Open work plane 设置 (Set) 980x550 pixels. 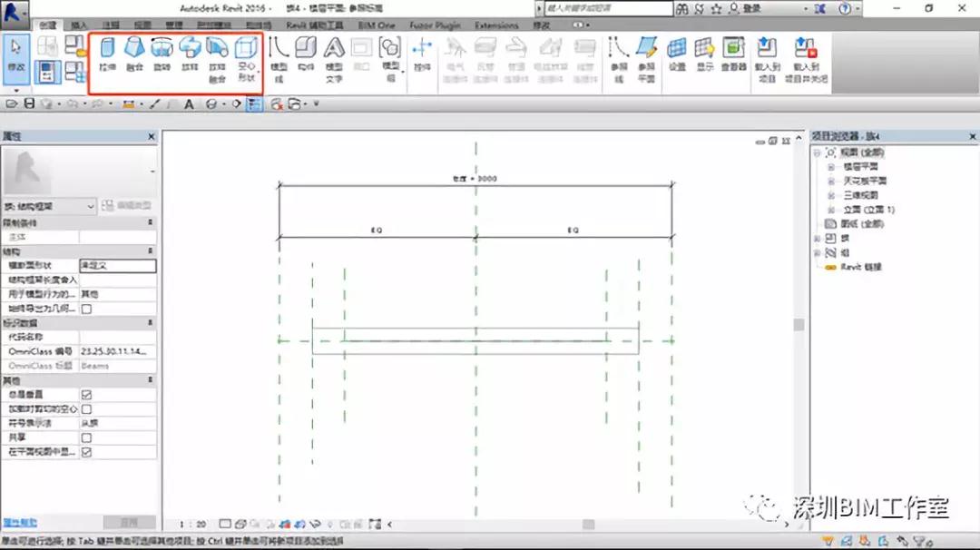point(677,54)
